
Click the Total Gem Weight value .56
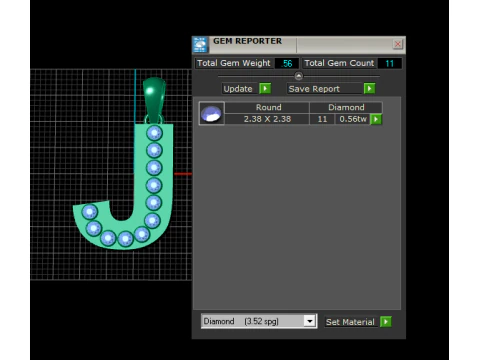[x=287, y=63]
